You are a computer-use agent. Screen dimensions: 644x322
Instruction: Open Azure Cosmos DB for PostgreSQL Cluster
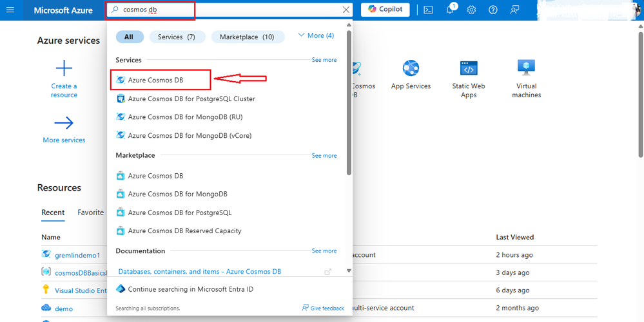(191, 99)
